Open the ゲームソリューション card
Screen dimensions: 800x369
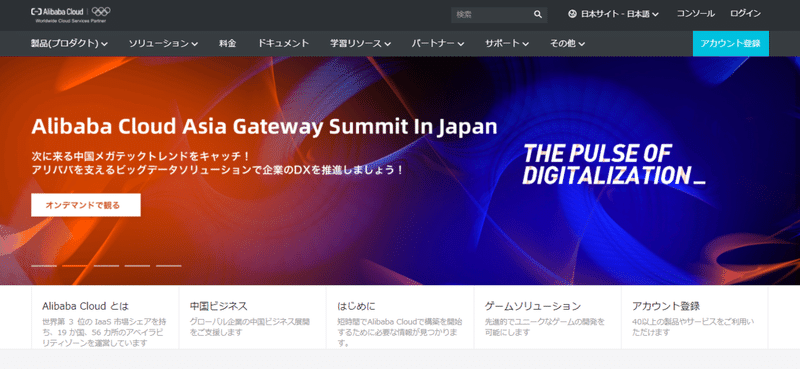coord(547,317)
